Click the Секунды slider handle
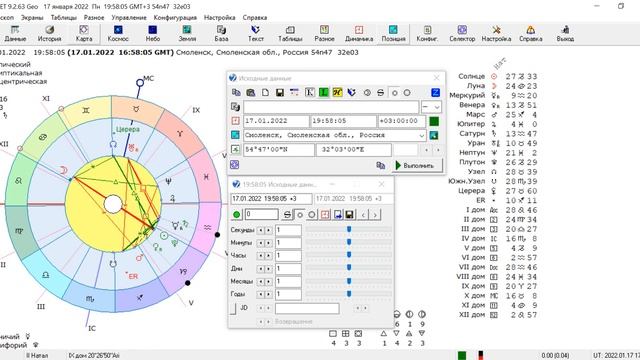Viewport: 640px width, 360px height. coord(349,229)
